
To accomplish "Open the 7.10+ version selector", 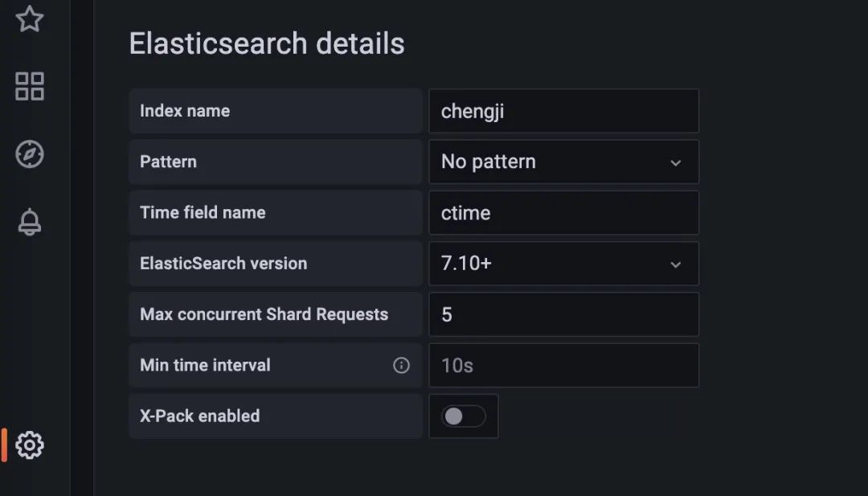I will click(x=563, y=264).
